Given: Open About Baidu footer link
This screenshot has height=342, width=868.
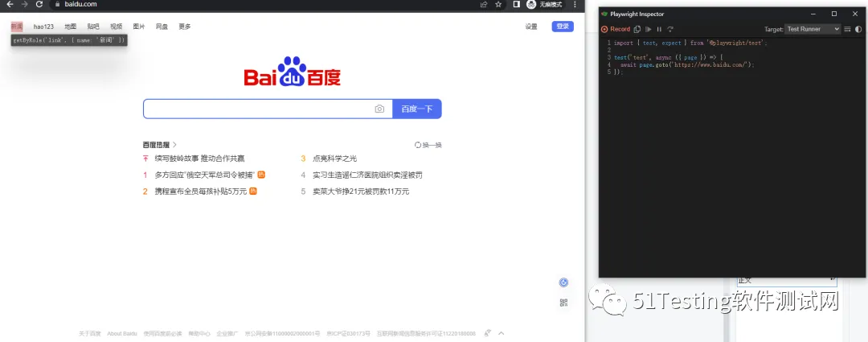Looking at the screenshot, I should pos(122,334).
